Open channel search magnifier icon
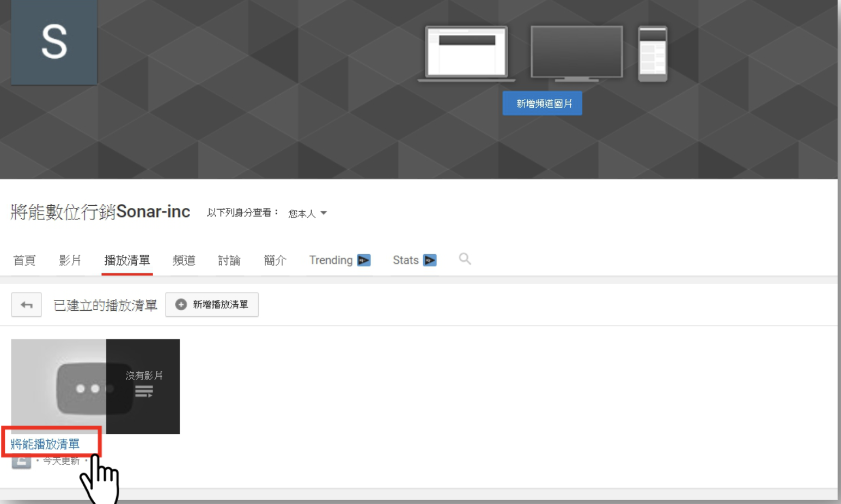This screenshot has height=504, width=841. (465, 259)
